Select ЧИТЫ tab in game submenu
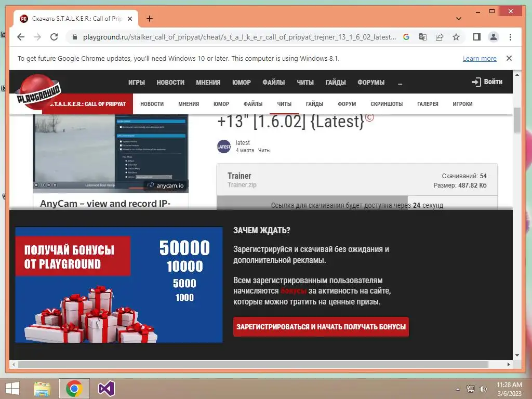The height and width of the screenshot is (399, 532). tap(284, 104)
